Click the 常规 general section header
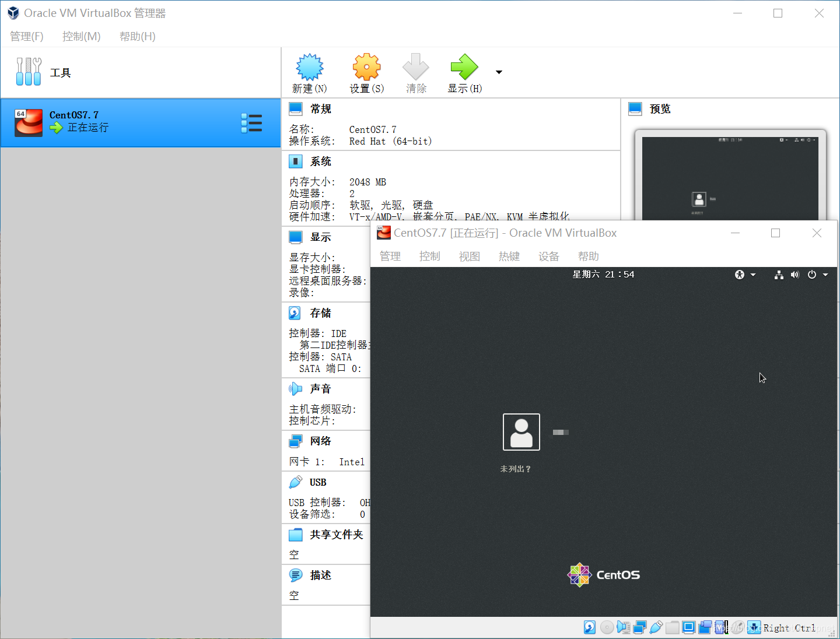This screenshot has width=840, height=639. [x=321, y=109]
